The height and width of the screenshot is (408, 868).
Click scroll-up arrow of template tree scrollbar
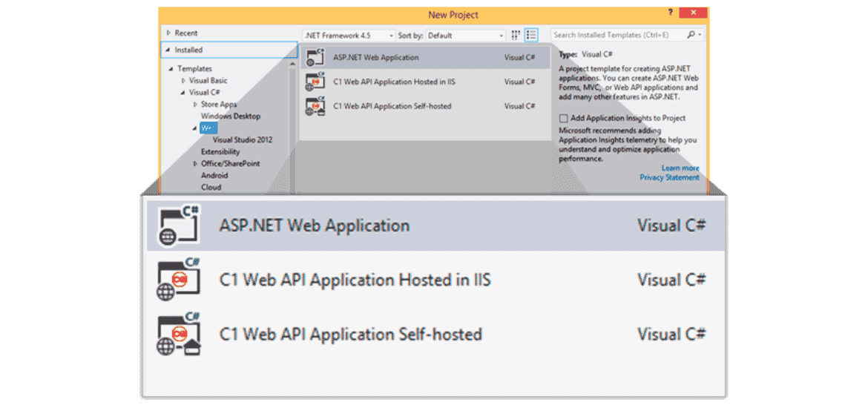pos(292,63)
